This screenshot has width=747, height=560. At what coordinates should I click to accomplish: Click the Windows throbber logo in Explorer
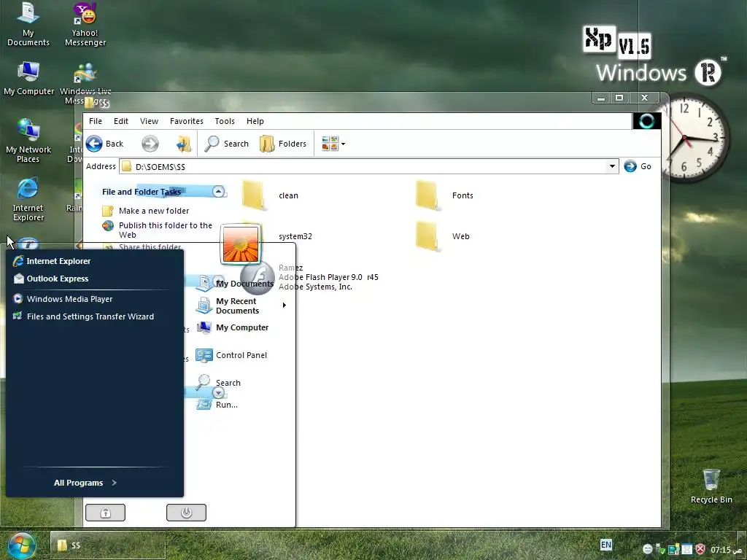tap(646, 121)
